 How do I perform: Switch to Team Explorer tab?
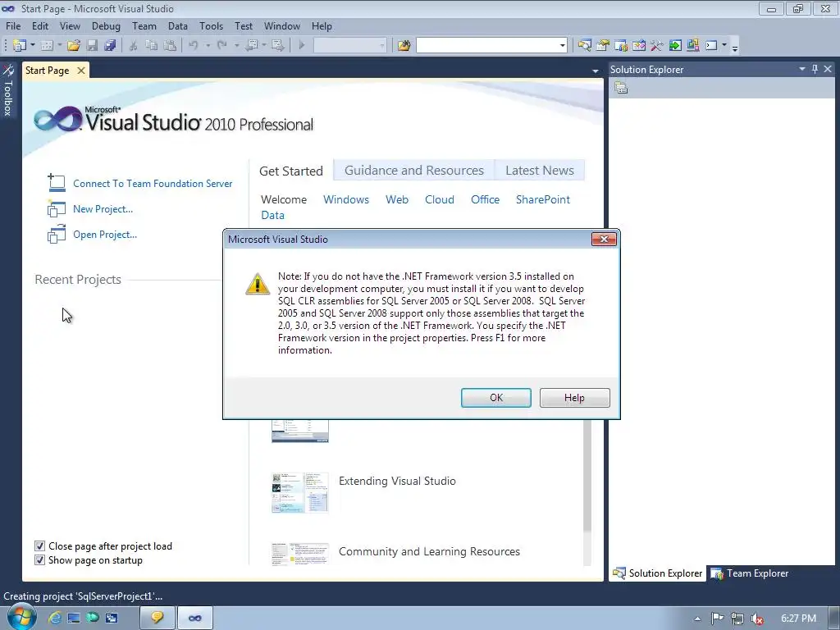(x=750, y=573)
